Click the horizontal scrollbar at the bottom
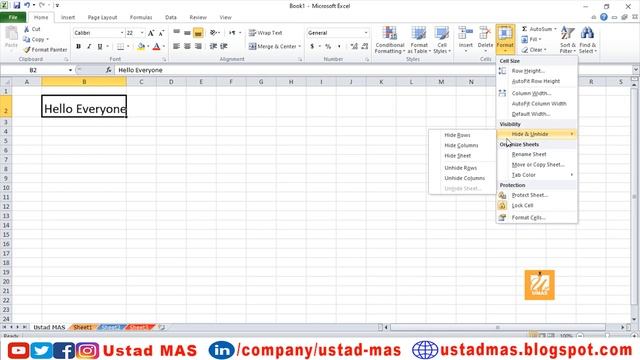 (x=498, y=327)
